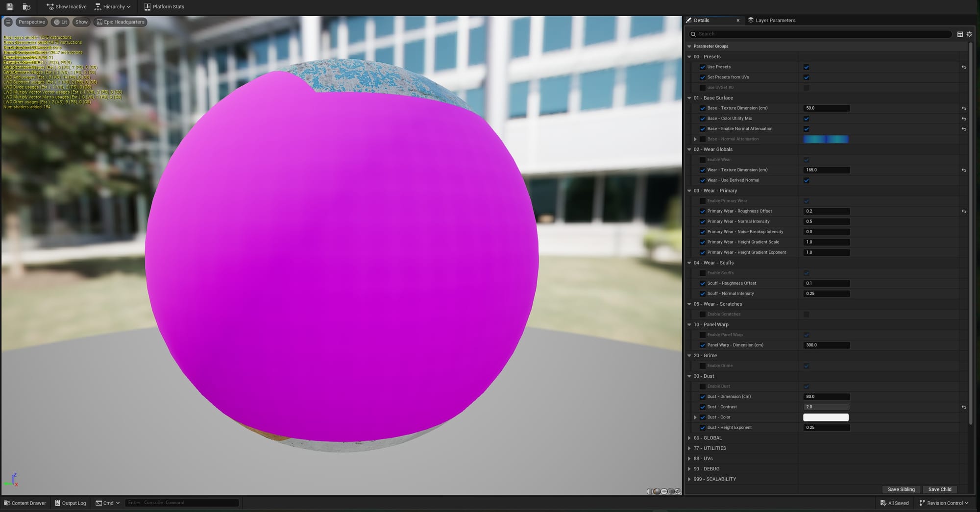Image resolution: width=980 pixels, height=512 pixels.
Task: Toggle override checkbox for use UVSet #0
Action: click(703, 88)
